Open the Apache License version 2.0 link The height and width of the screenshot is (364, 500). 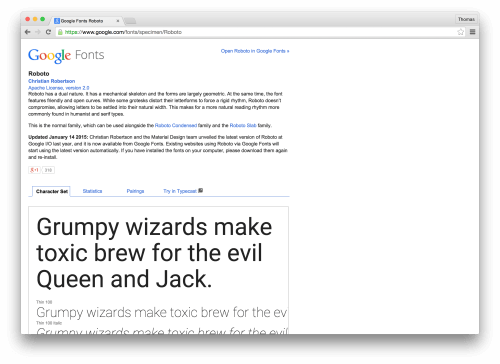(x=59, y=88)
